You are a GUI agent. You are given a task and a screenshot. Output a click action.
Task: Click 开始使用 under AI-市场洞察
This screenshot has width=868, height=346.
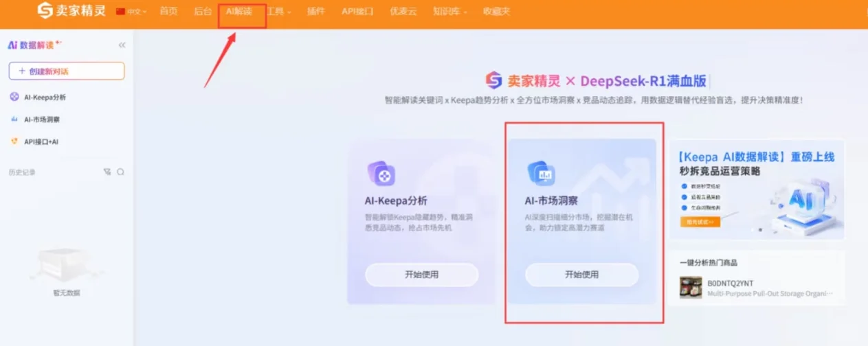point(581,275)
